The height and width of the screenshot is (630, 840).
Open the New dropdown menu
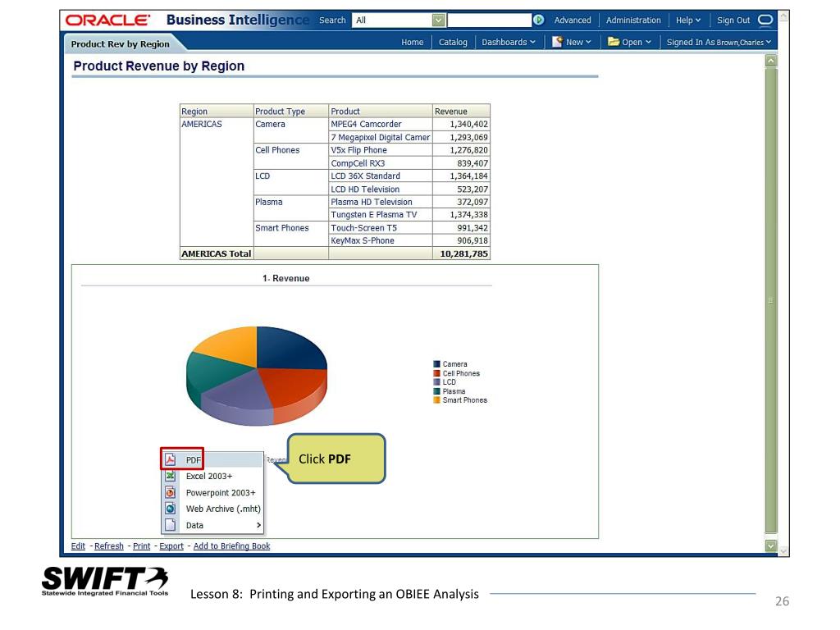[x=578, y=42]
